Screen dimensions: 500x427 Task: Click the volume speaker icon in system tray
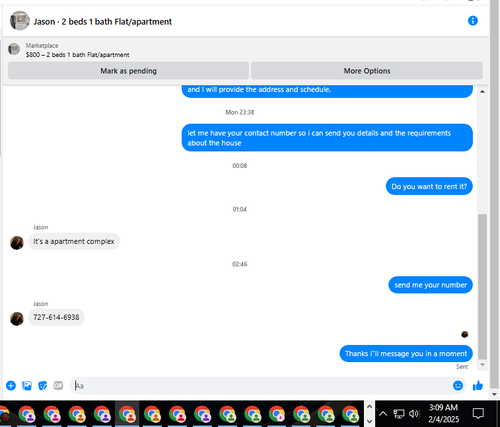point(414,414)
